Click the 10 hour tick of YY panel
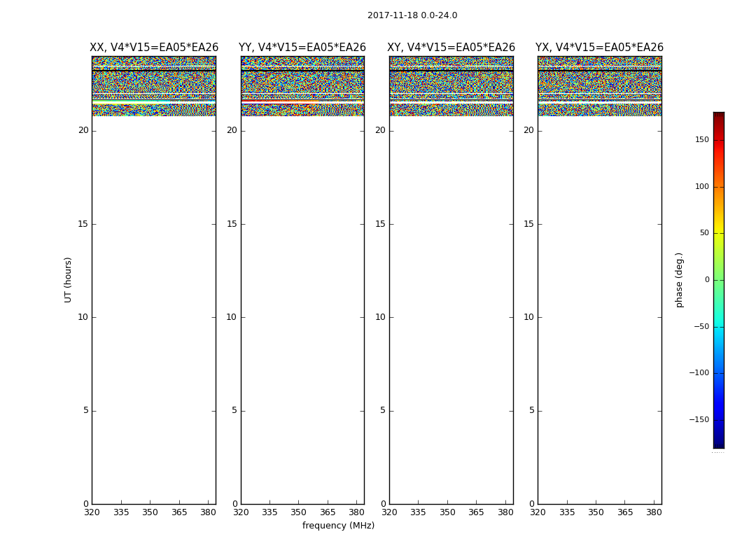 (x=232, y=317)
